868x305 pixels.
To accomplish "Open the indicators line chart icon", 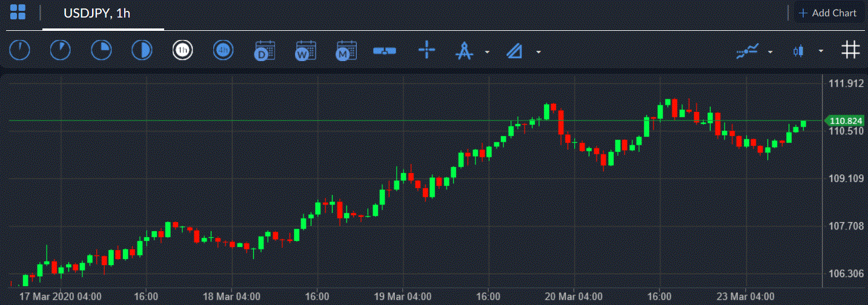I will click(x=747, y=51).
